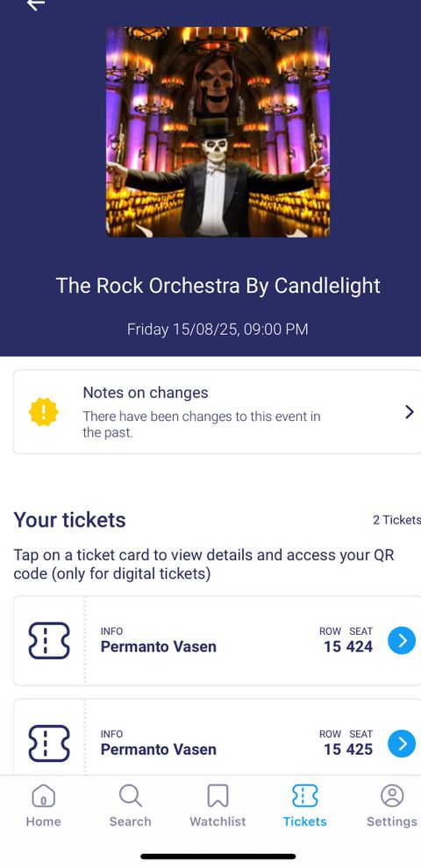Viewport: 421px width, 868px height.
Task: Tap ticket icon on seat 424 card
Action: [x=49, y=641]
